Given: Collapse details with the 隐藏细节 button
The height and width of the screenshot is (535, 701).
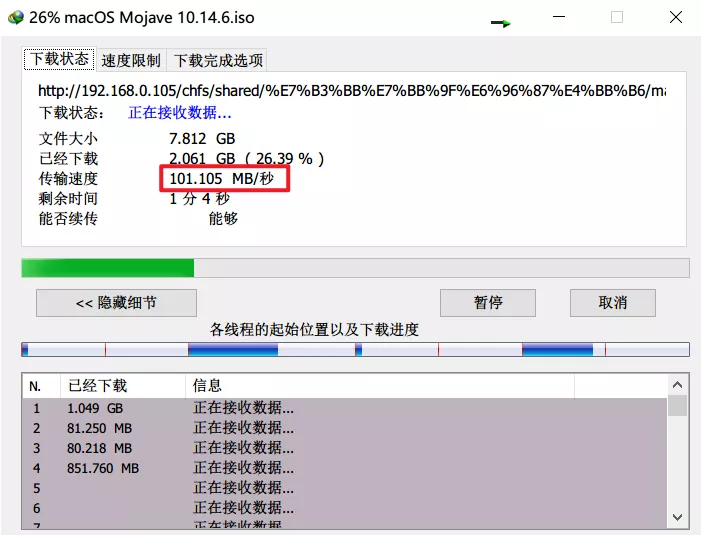Looking at the screenshot, I should [x=116, y=303].
